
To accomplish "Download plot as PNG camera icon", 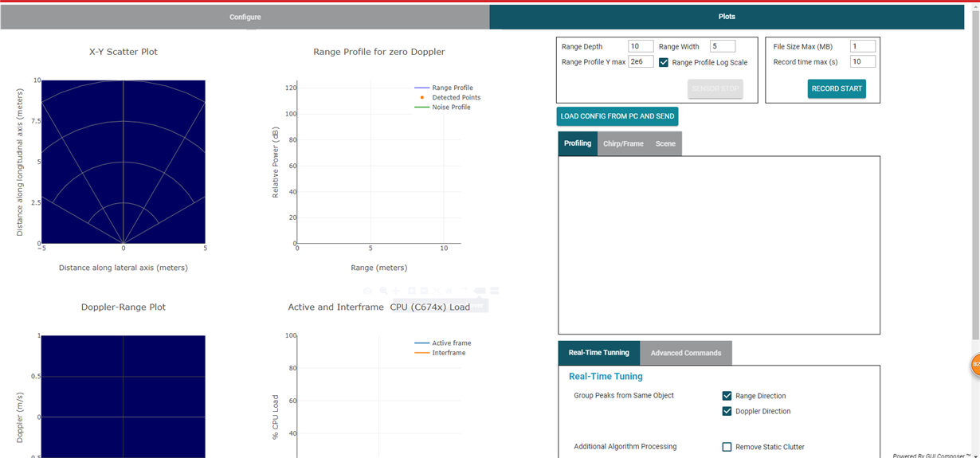I will (x=367, y=291).
